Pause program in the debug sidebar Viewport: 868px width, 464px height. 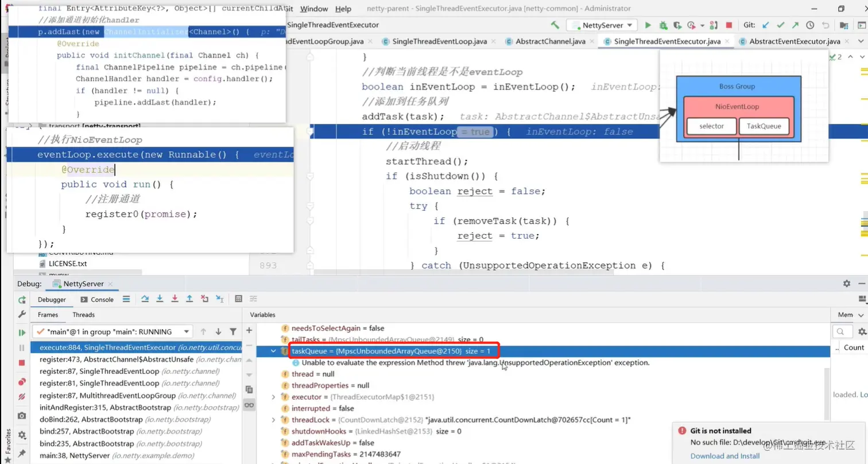[x=22, y=348]
